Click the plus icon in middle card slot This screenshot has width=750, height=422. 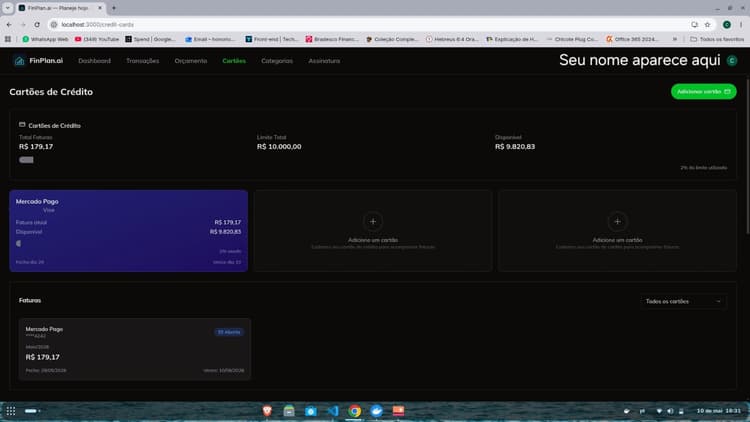373,222
